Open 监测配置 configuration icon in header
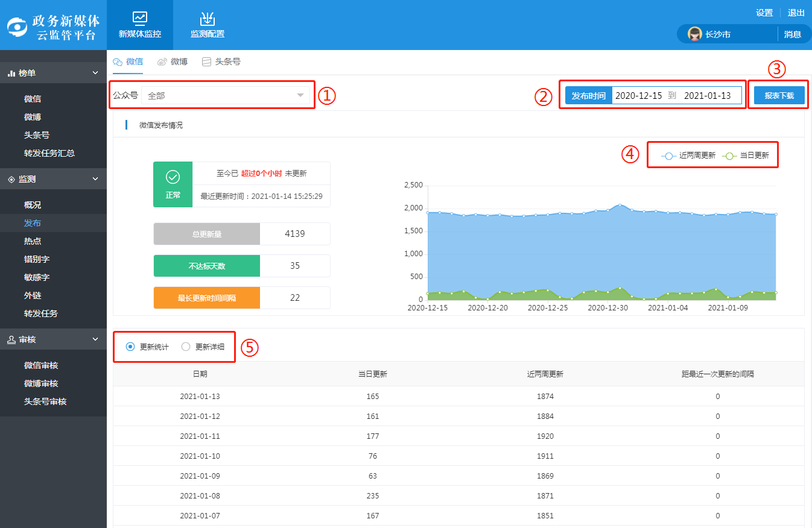The width and height of the screenshot is (812, 528). (x=208, y=19)
